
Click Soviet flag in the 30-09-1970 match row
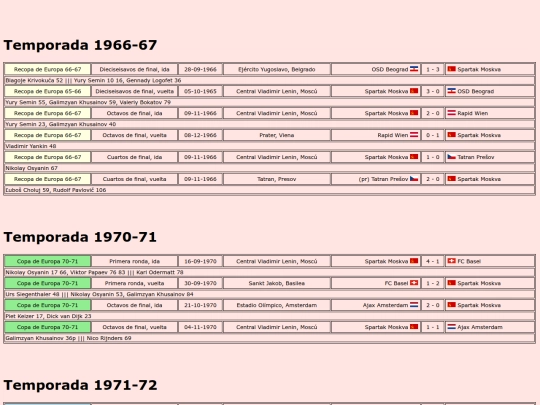451,283
